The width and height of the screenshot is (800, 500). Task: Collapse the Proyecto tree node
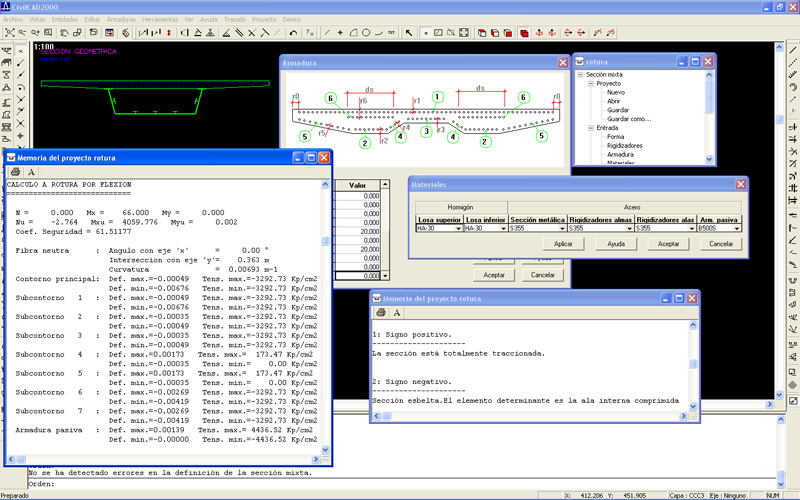(590, 84)
